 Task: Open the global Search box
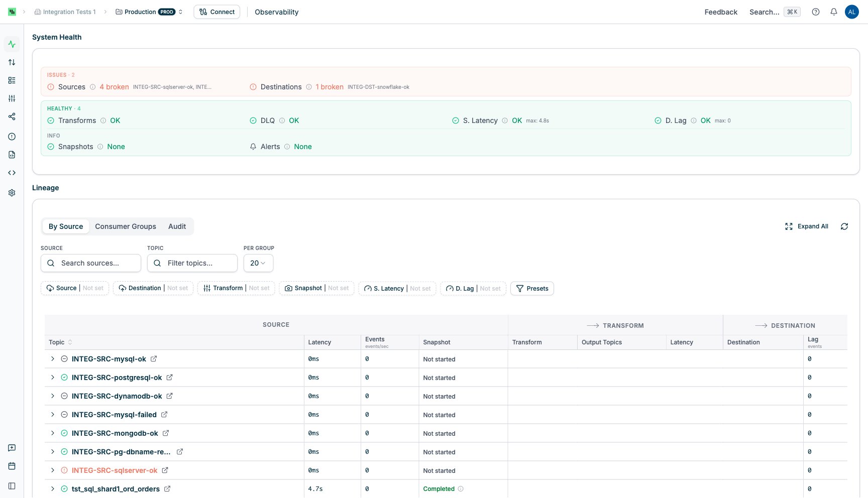coord(775,12)
